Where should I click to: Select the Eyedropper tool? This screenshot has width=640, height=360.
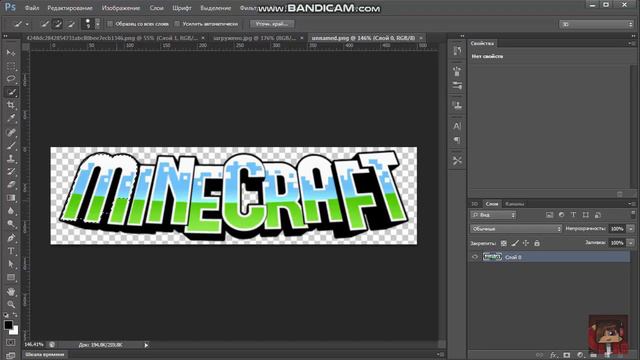[x=11, y=118]
